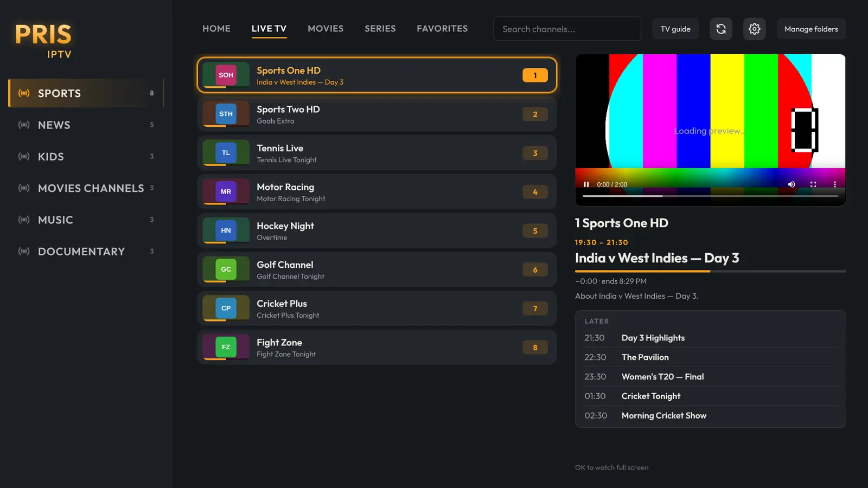Open the TV guide
Screen dimensions: 868x488
pos(675,29)
